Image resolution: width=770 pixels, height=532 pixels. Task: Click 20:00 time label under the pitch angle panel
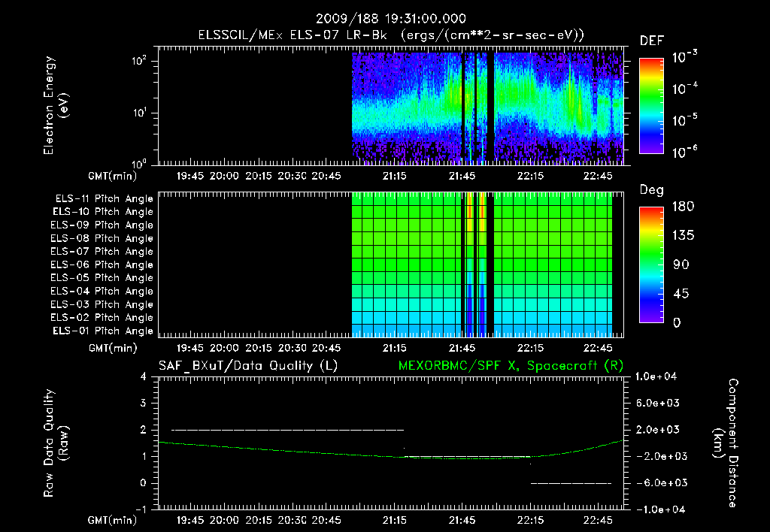click(x=224, y=349)
